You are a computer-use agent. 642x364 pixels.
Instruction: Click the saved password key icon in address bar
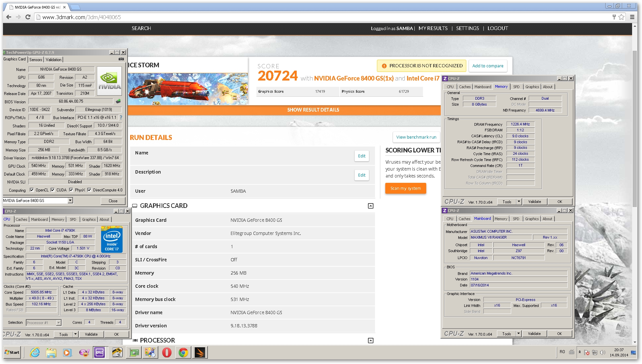614,17
